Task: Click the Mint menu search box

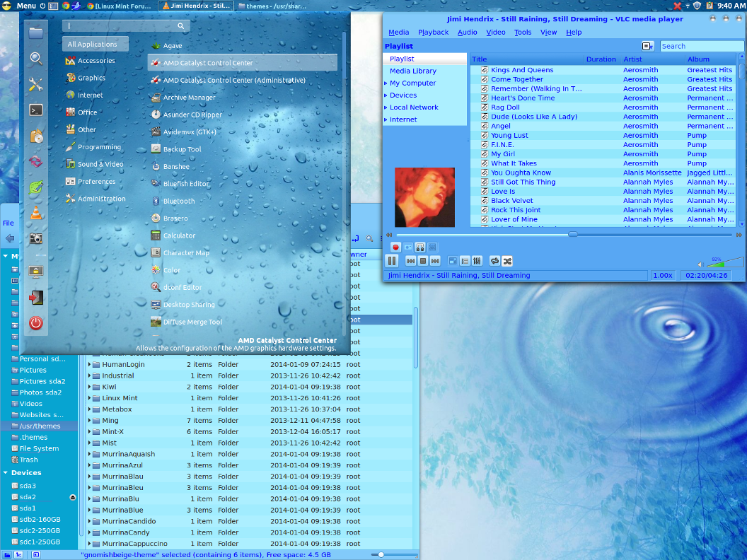Action: (126, 25)
